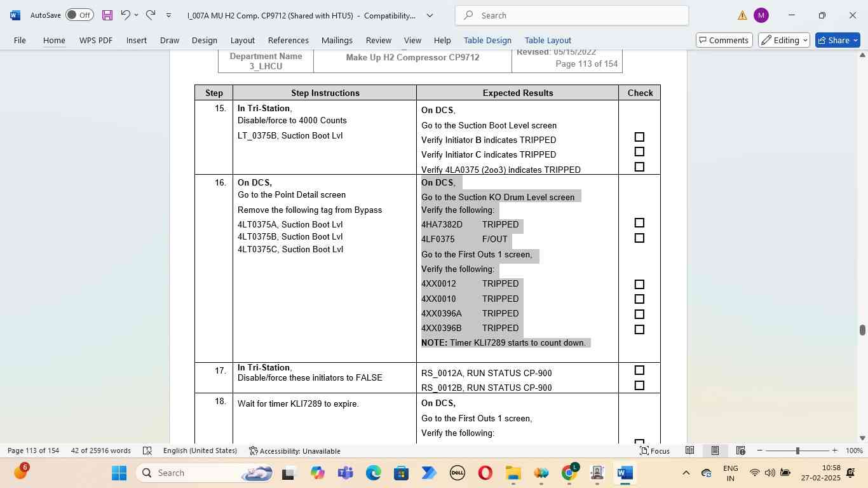
Task: Open the File menu
Action: [20, 40]
